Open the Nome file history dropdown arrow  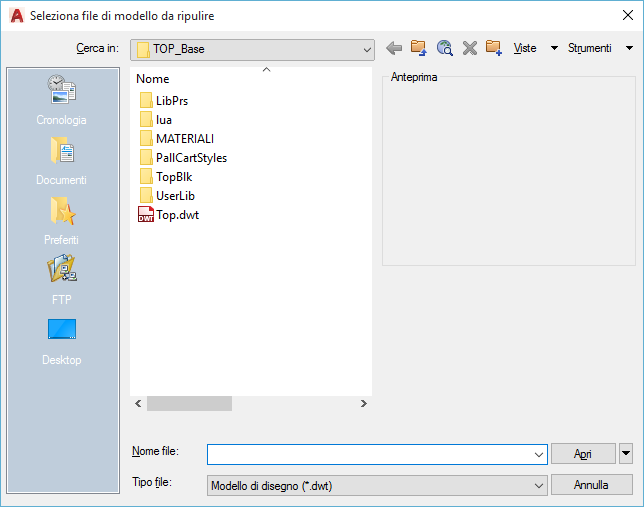click(x=538, y=454)
